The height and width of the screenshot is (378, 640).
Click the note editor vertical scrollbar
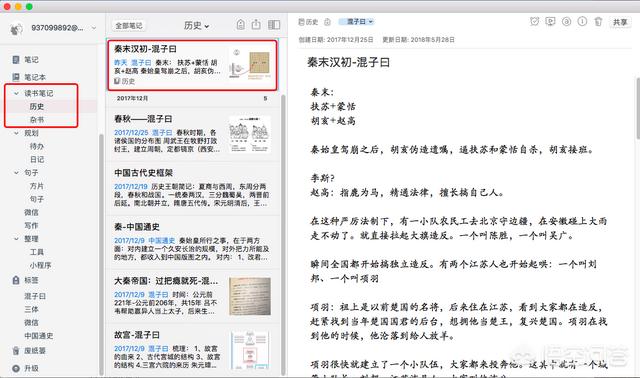[638, 108]
